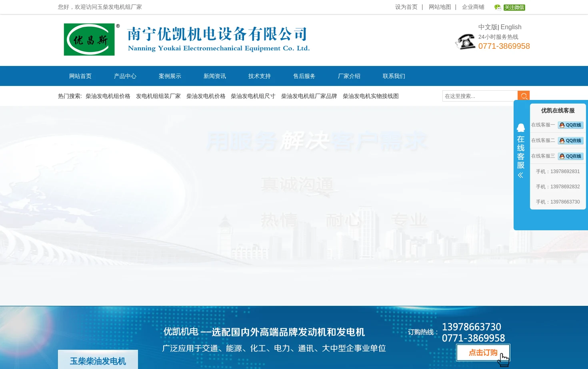Open 网站首页 in navigation bar
588x369 pixels.
tap(80, 76)
